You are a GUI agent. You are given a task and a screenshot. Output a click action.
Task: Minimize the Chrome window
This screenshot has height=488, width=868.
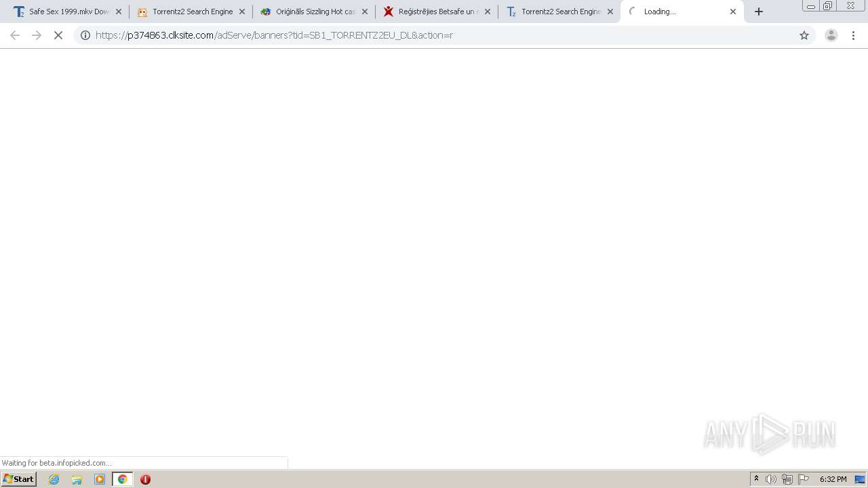[811, 6]
